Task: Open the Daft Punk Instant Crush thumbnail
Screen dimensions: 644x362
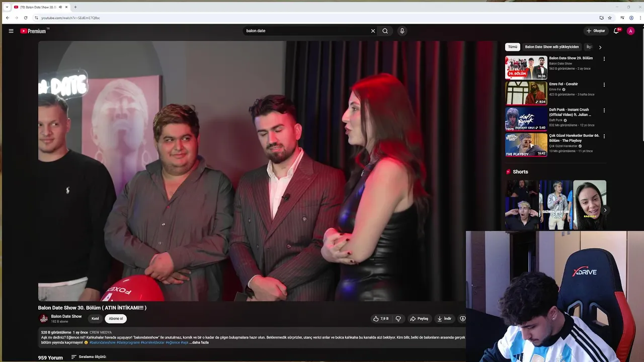Action: [x=526, y=119]
